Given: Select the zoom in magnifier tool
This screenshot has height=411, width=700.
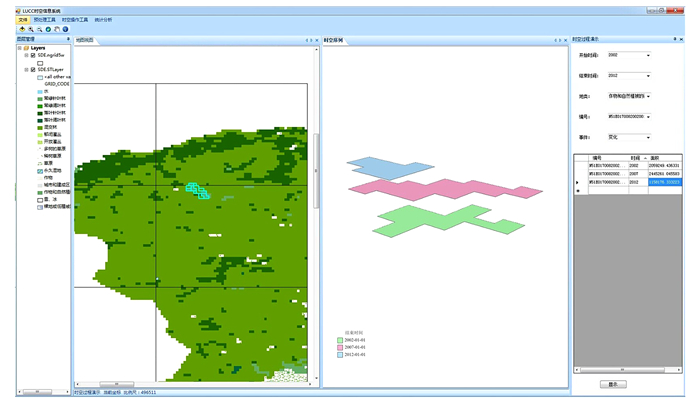Looking at the screenshot, I should (31, 29).
